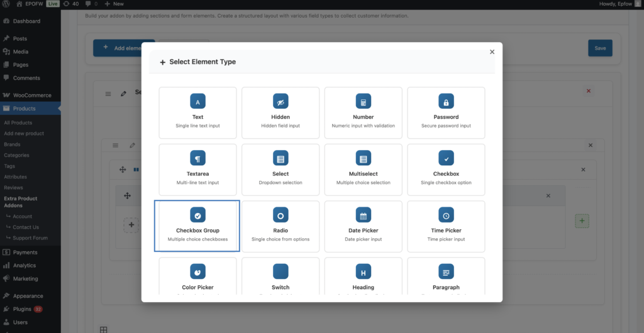Pick the Date Picker calendar icon
The height and width of the screenshot is (333, 644).
[x=363, y=216]
